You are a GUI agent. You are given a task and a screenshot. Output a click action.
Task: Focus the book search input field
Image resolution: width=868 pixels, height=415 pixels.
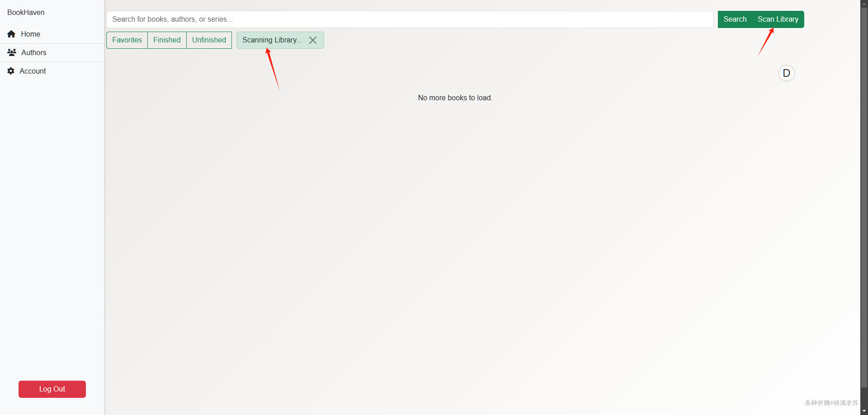[410, 19]
